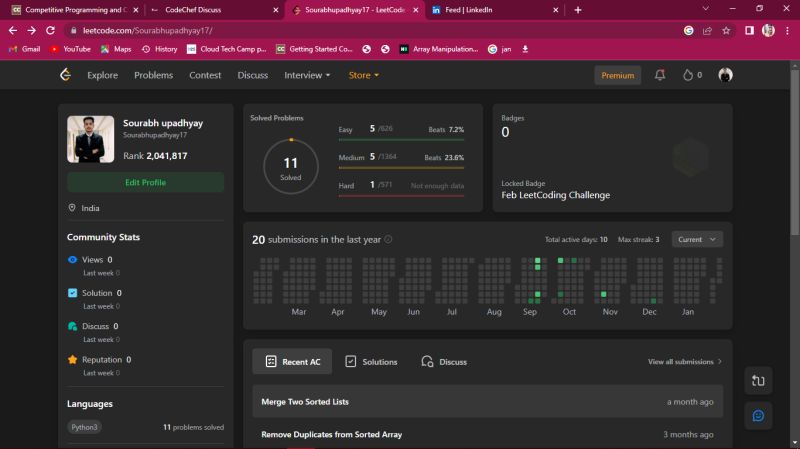This screenshot has width=800, height=449.
Task: Open View all submissions link
Action: click(685, 362)
